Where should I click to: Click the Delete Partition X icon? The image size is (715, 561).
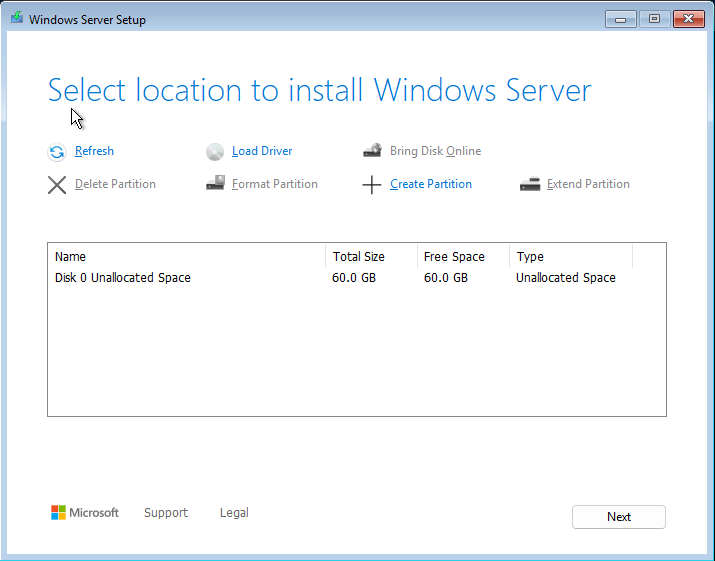[57, 184]
